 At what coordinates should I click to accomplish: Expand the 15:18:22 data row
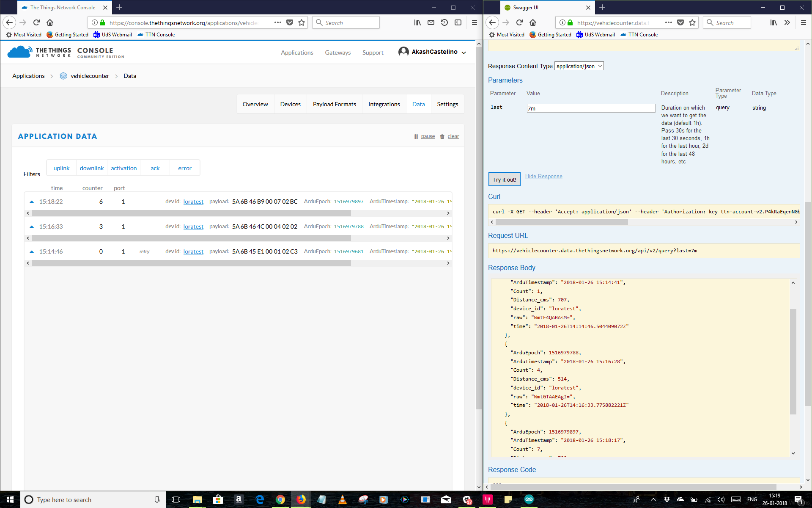click(x=32, y=202)
